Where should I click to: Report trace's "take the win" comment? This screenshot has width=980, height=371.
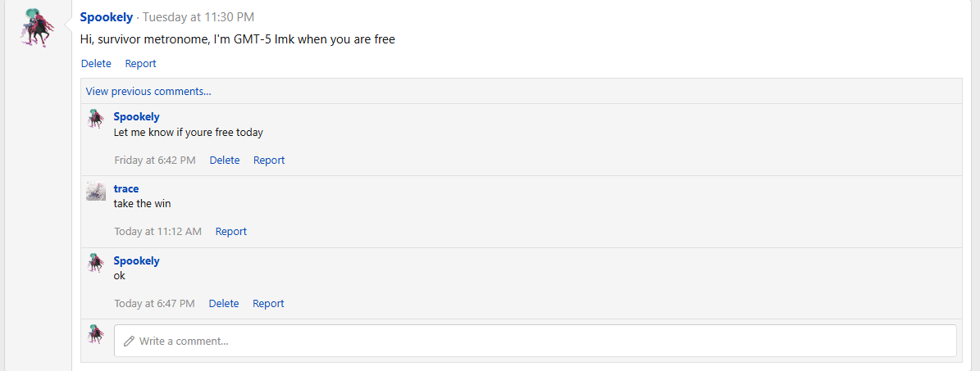tap(231, 231)
